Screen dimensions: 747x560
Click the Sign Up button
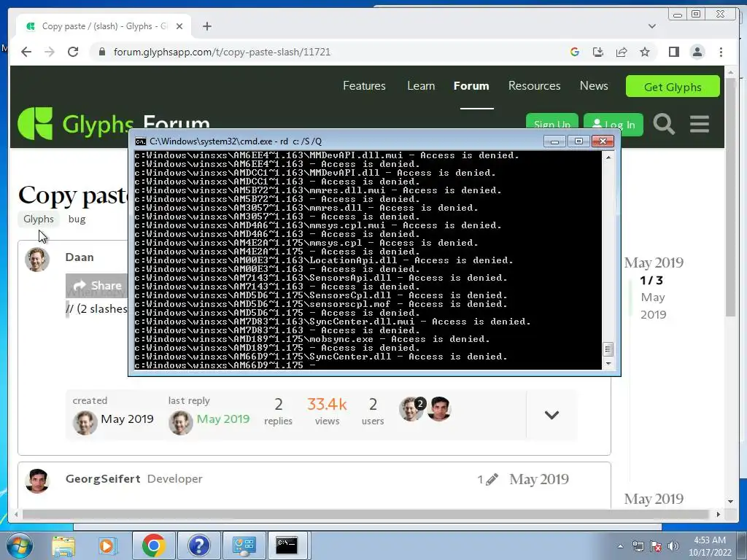pyautogui.click(x=552, y=122)
